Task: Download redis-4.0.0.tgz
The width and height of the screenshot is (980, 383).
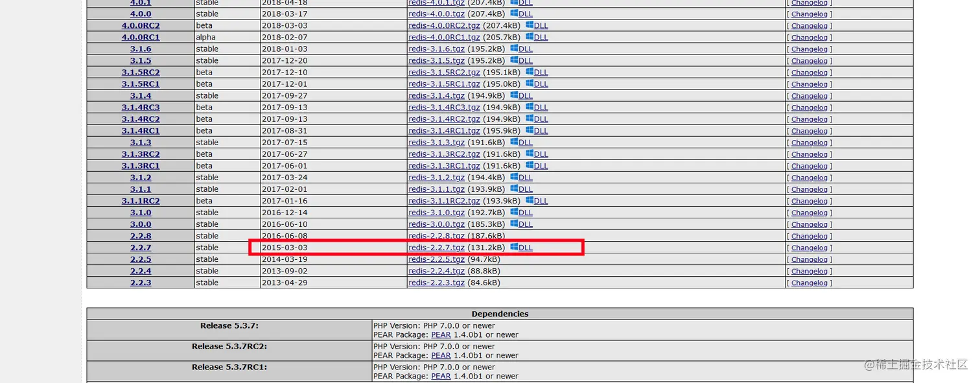Action: [x=436, y=14]
